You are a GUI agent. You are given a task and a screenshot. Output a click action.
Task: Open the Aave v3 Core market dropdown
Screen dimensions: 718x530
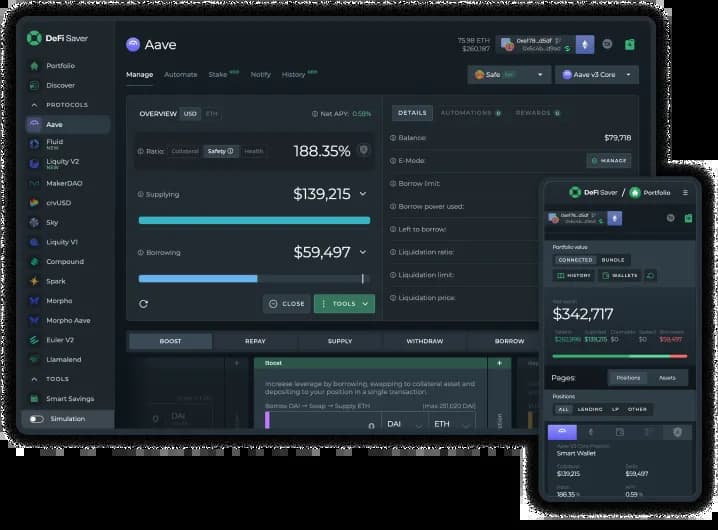point(596,75)
